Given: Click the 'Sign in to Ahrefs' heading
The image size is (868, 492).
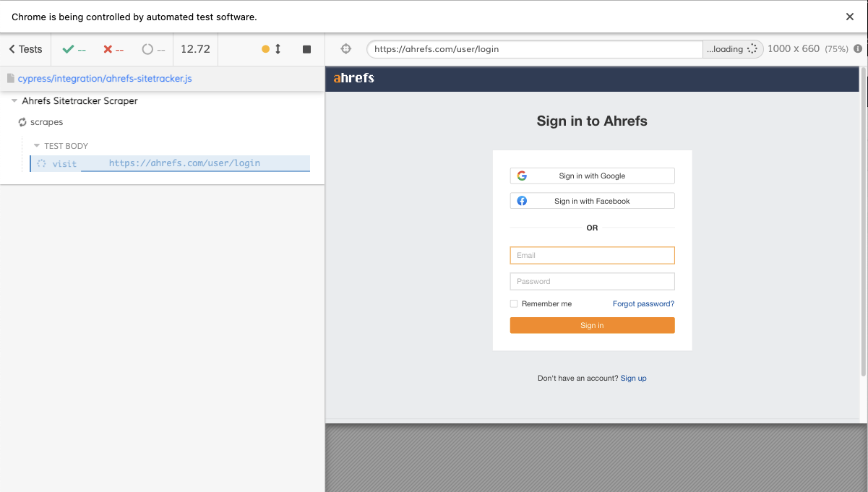Looking at the screenshot, I should [x=592, y=121].
